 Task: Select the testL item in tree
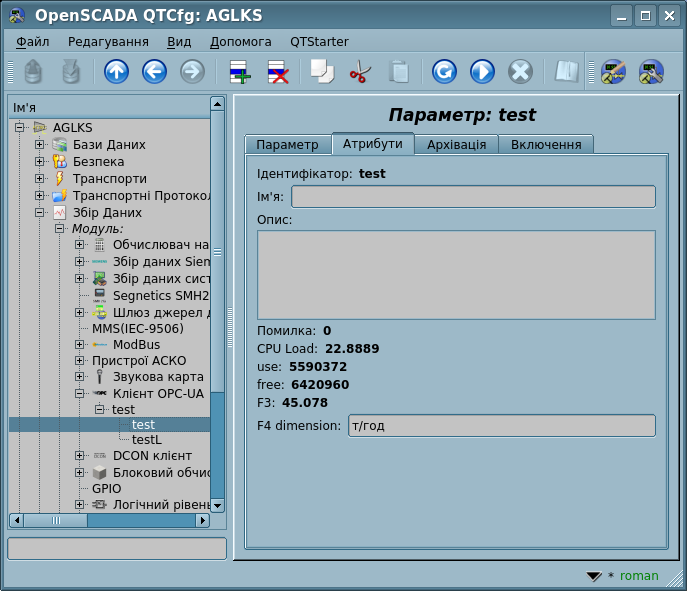click(147, 439)
